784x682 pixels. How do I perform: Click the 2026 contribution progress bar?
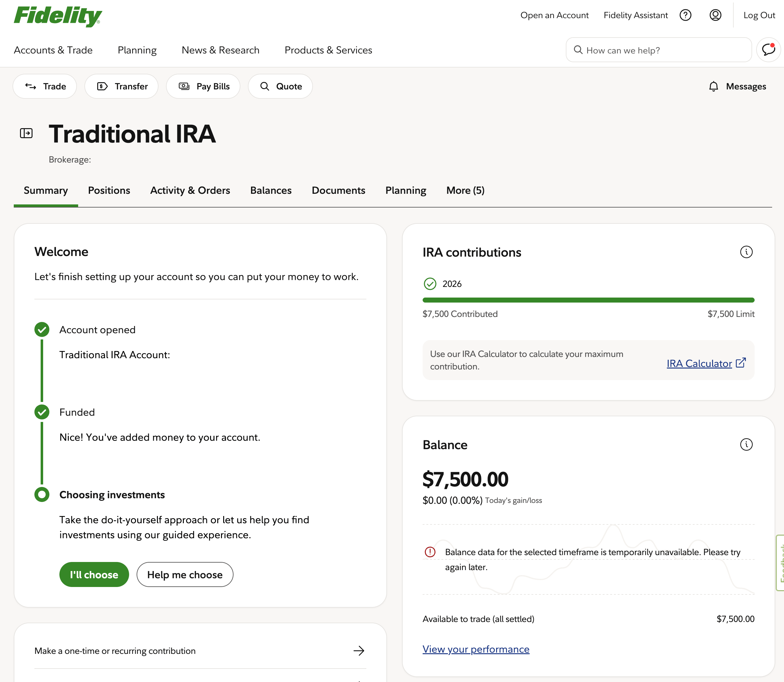click(x=588, y=300)
